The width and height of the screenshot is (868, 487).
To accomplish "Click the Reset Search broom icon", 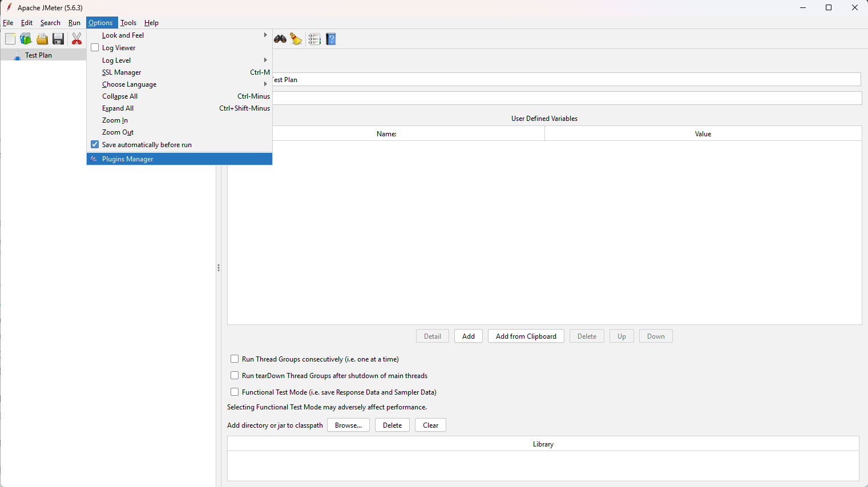I will 296,39.
